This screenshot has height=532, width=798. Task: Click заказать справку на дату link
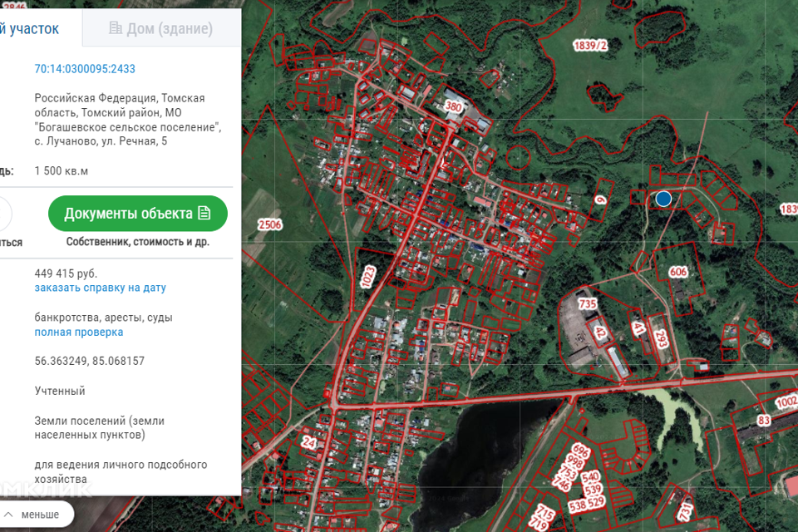click(x=100, y=288)
